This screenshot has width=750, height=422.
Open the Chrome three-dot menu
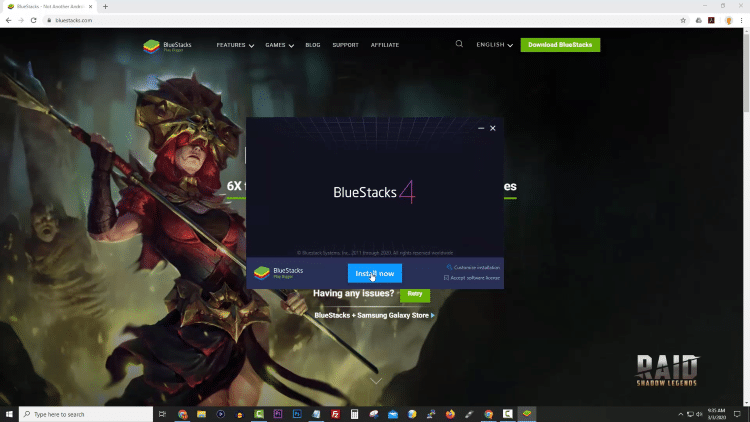point(742,20)
